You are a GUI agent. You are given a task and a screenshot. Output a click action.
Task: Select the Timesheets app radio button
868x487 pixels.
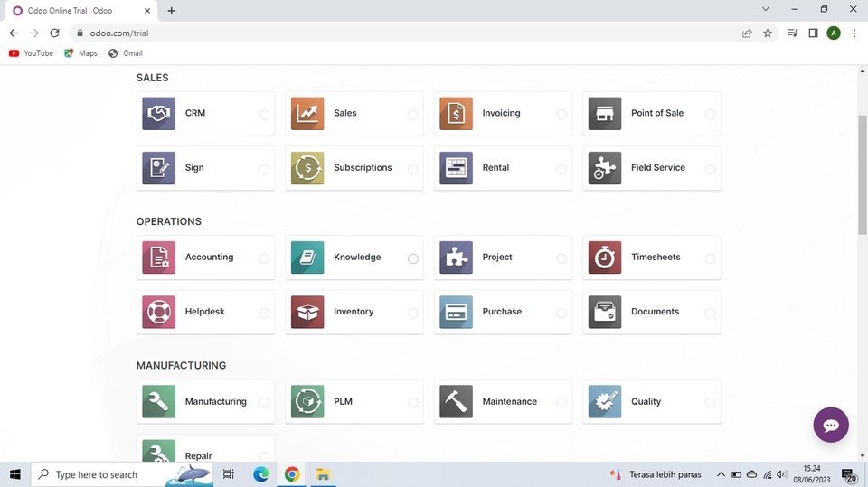point(711,258)
